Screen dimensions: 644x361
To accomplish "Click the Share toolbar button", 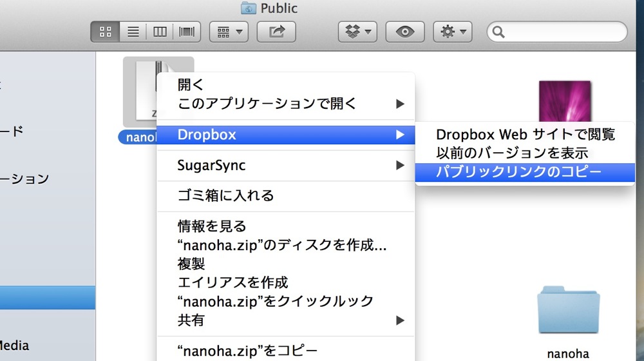I will pos(276,32).
